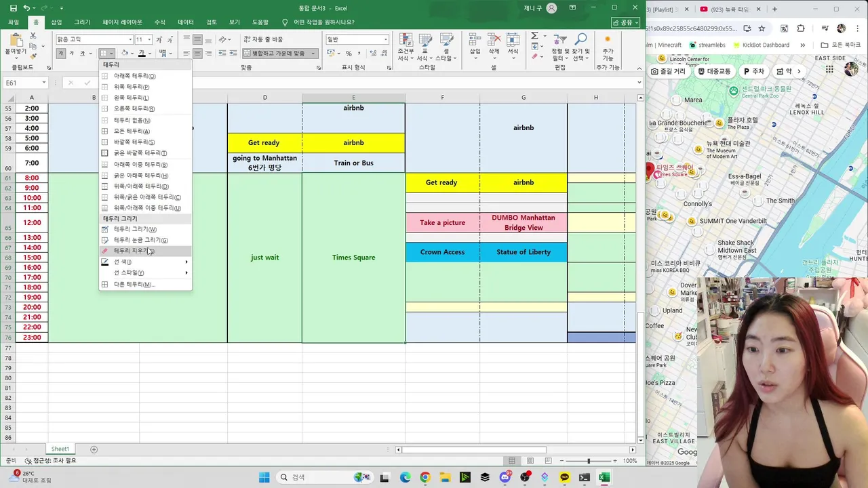
Task: Click the increase decimal icon
Action: pos(372,53)
